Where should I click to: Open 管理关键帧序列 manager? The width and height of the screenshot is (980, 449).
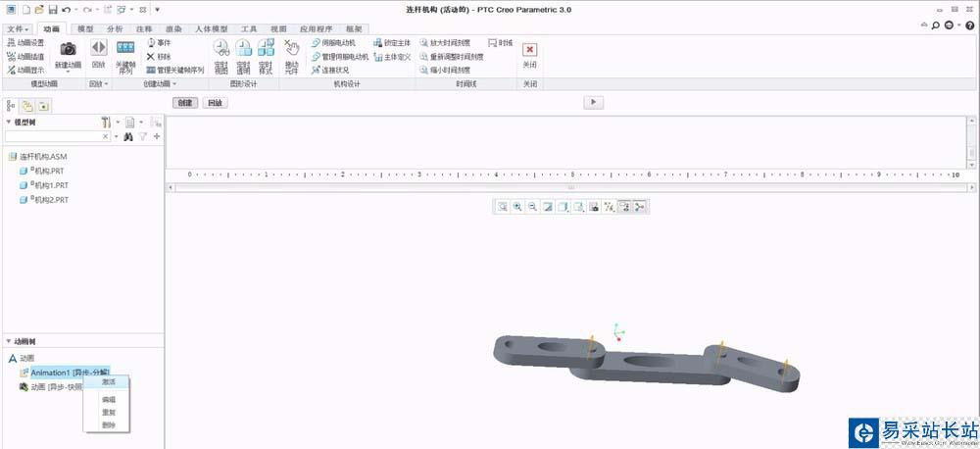pos(175,70)
